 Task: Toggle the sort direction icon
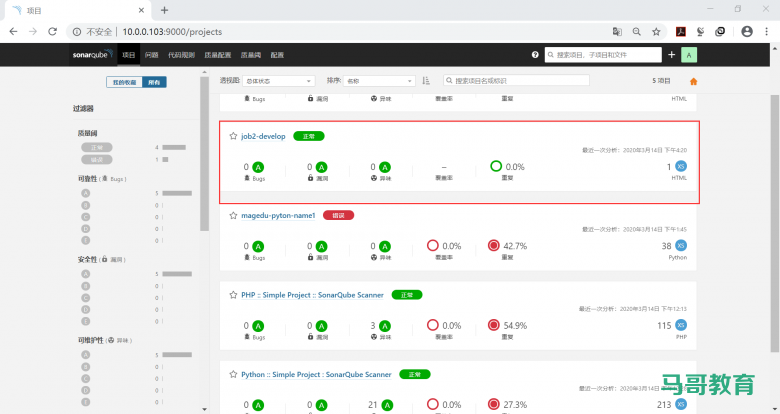point(426,81)
